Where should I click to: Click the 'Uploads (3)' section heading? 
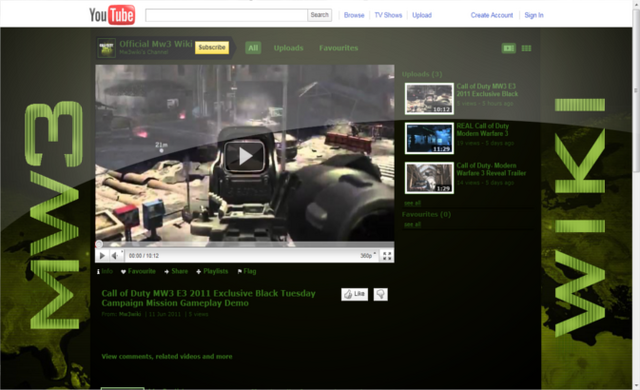422,74
